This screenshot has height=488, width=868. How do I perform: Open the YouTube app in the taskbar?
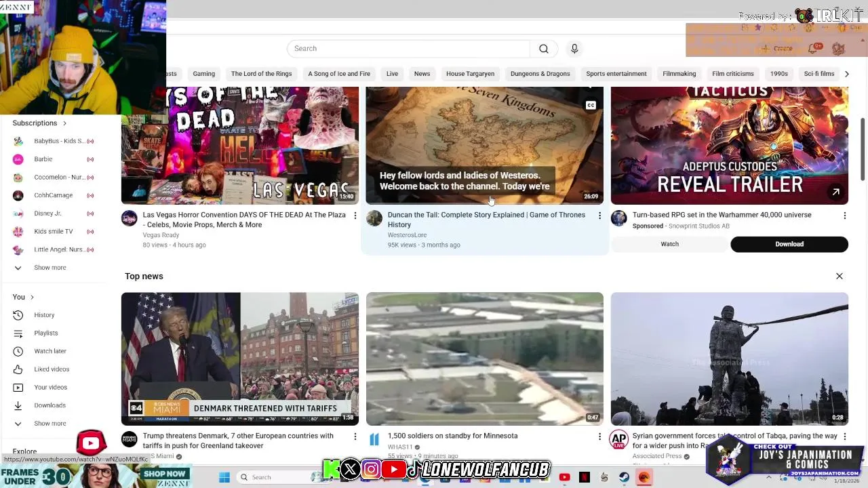pyautogui.click(x=564, y=477)
